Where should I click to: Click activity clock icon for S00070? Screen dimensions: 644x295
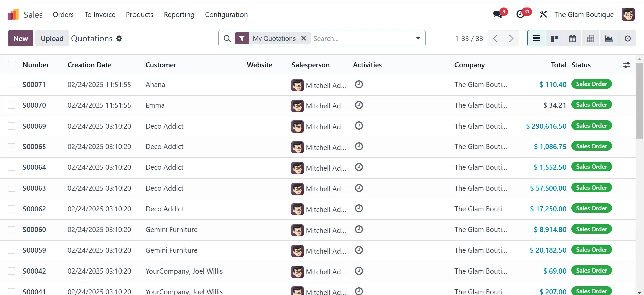[x=359, y=105]
